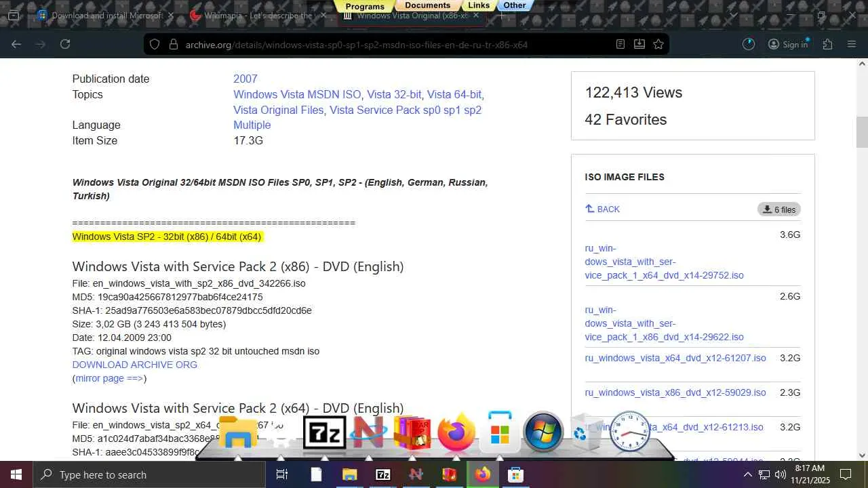Open File Explorer on the taskbar
This screenshot has height=488, width=868.
tap(349, 474)
